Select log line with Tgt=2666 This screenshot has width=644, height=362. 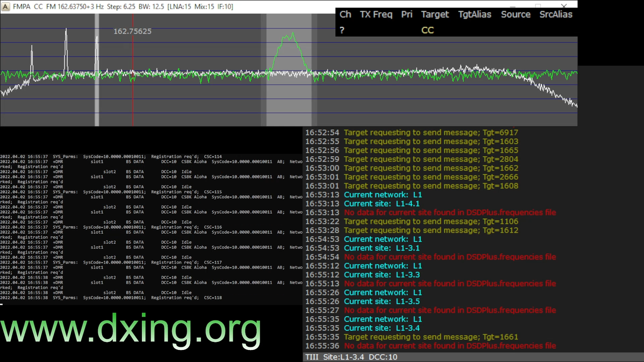click(x=412, y=177)
